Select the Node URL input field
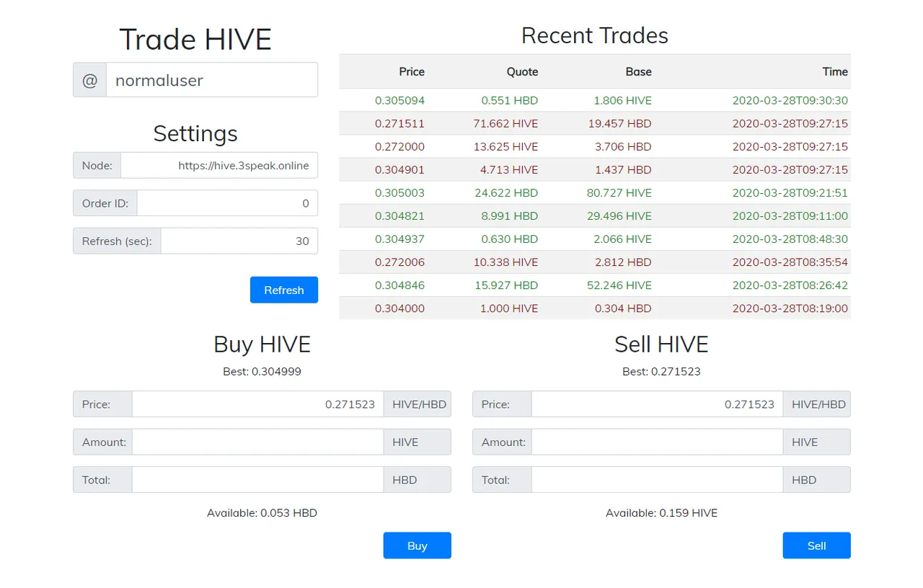 point(219,165)
